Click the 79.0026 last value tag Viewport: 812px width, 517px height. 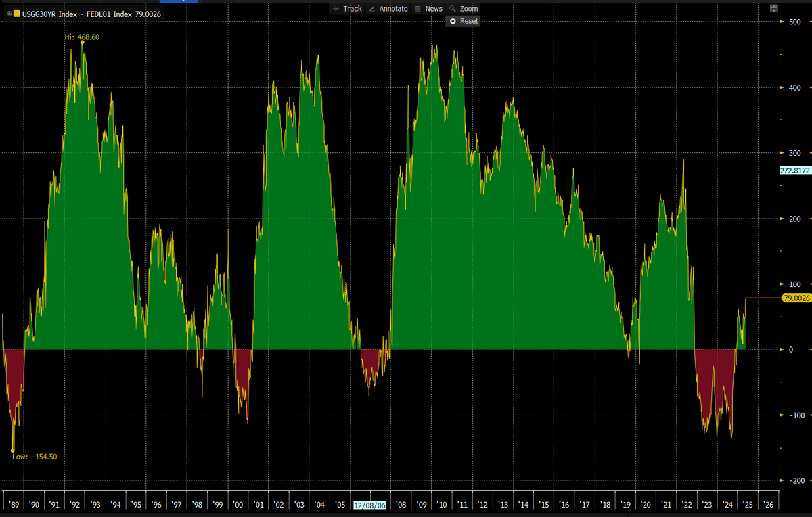796,298
